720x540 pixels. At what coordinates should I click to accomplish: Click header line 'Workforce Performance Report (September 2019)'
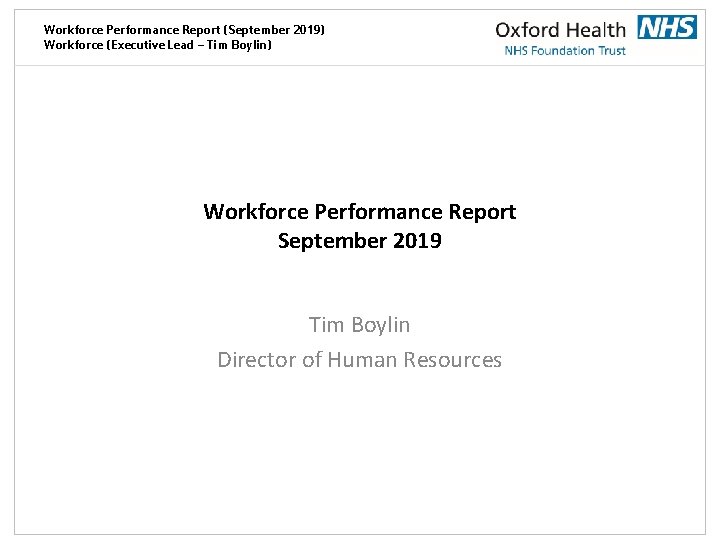click(184, 30)
